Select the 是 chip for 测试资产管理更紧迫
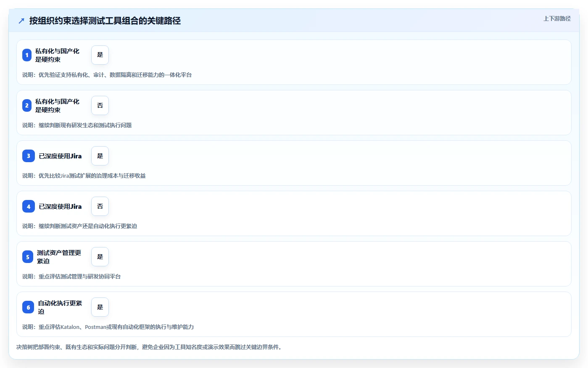Screen dimensions: 588x368 [100, 257]
